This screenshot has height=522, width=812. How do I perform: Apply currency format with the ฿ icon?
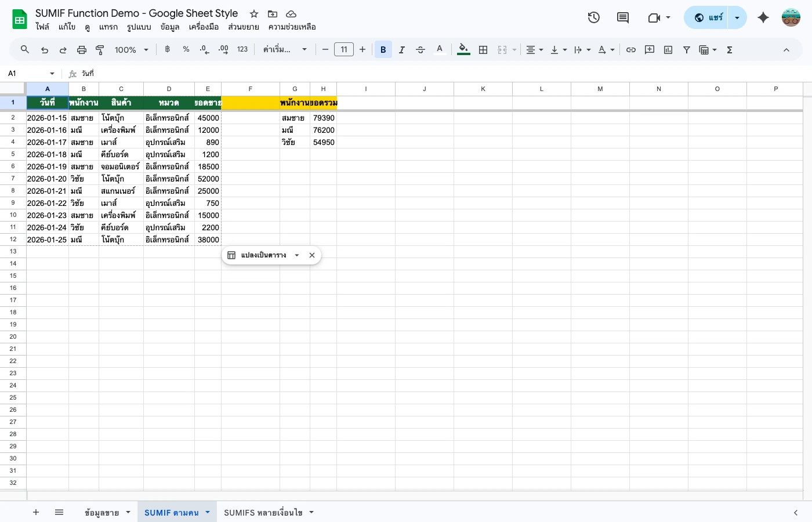pyautogui.click(x=167, y=50)
